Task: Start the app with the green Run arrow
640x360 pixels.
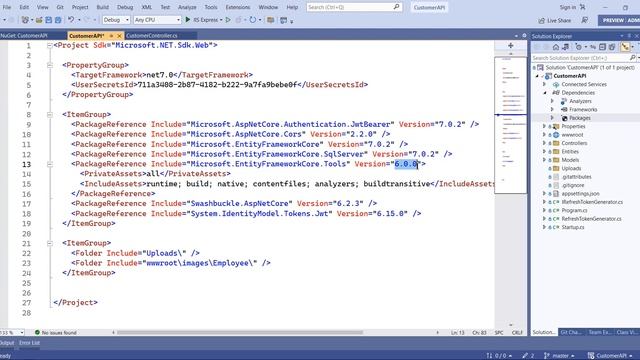Action: click(188, 20)
